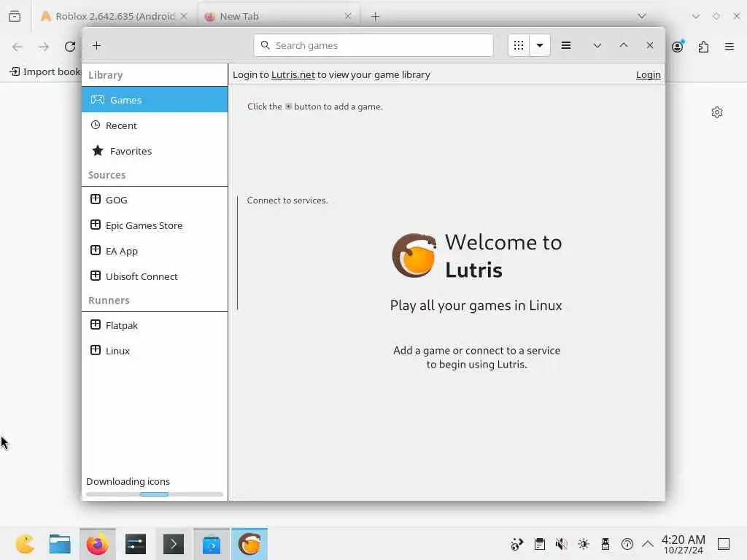The image size is (747, 560).
Task: Switch to Roblox tab in Firefox
Action: pos(113,16)
